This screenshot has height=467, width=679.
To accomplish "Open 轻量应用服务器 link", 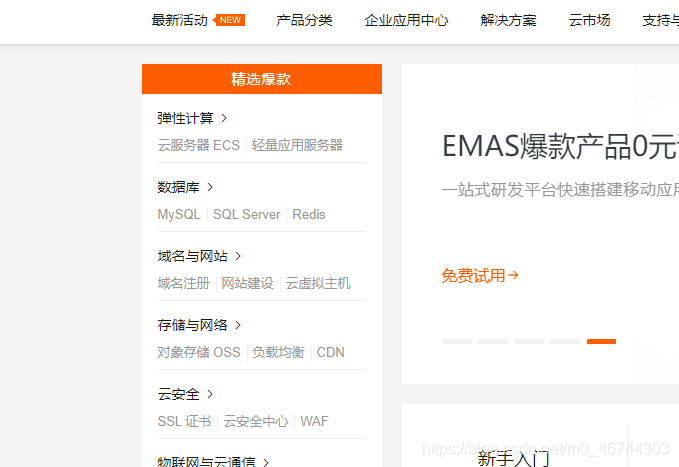I will 297,145.
